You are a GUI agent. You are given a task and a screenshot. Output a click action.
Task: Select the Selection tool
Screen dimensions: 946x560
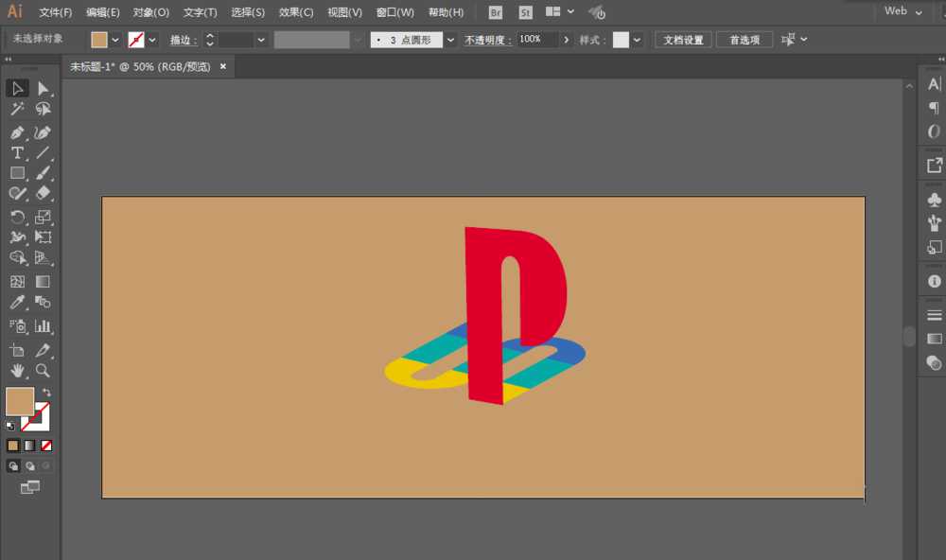point(17,88)
